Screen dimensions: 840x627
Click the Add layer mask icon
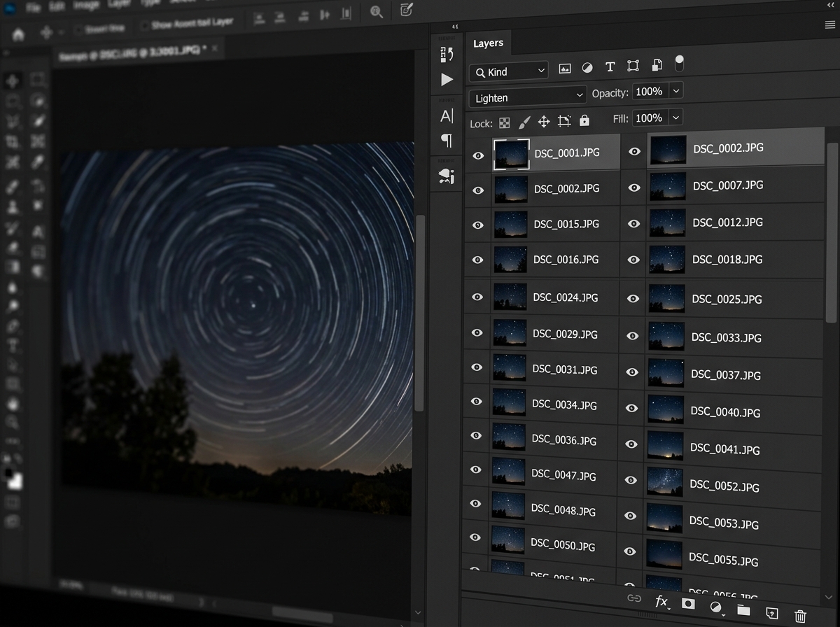point(688,603)
